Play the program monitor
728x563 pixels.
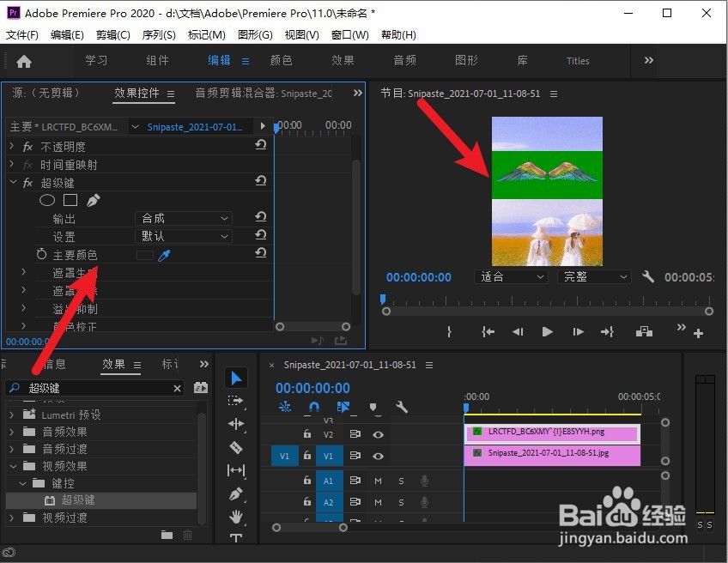pos(548,331)
